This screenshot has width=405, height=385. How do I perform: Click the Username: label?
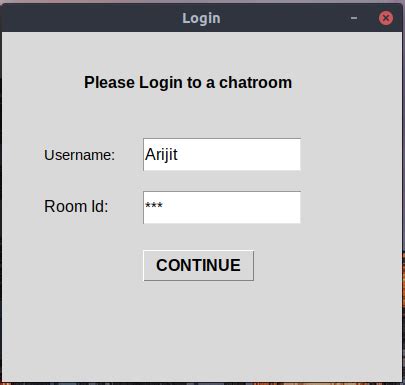coord(79,155)
